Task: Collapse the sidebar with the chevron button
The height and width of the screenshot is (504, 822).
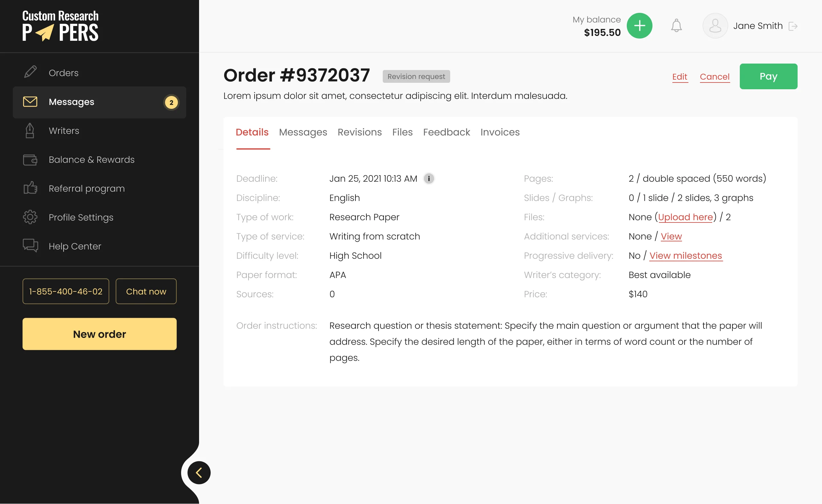Action: [199, 473]
